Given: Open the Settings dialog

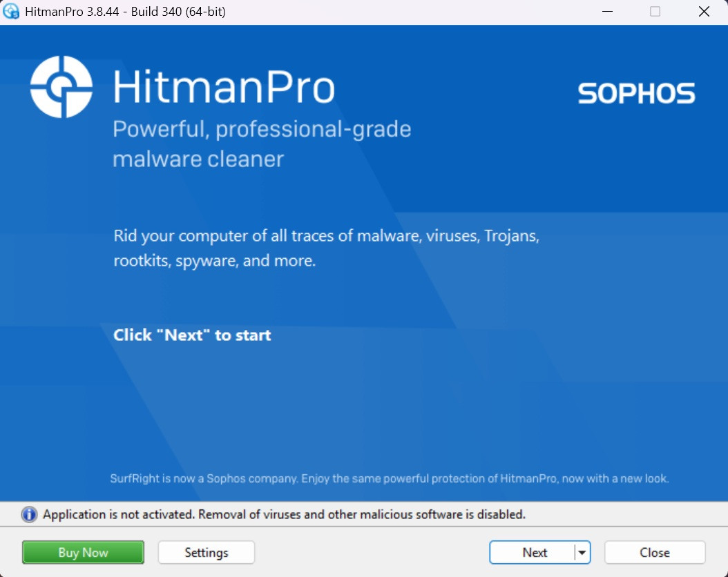Looking at the screenshot, I should coord(206,552).
